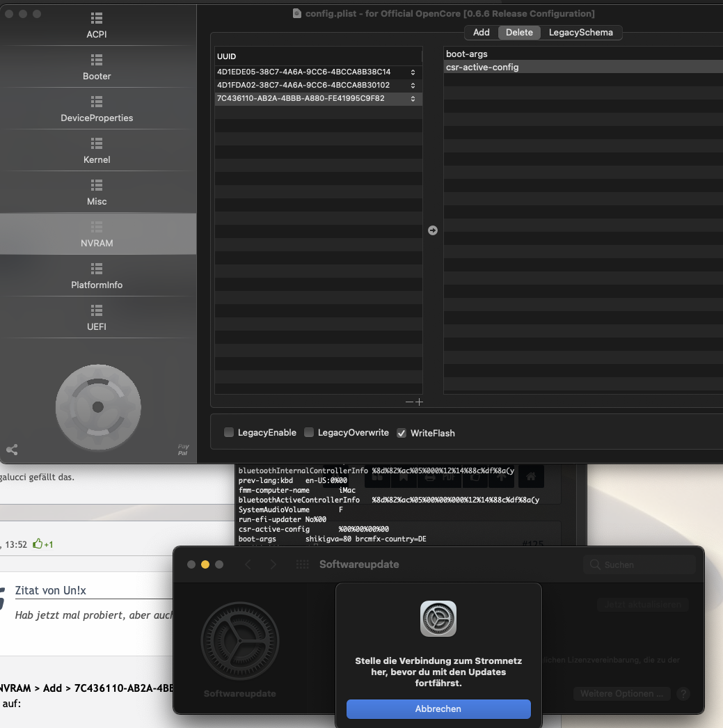The width and height of the screenshot is (723, 728).
Task: Click Softwareupdate gear icon in preferences window
Action: (x=240, y=641)
